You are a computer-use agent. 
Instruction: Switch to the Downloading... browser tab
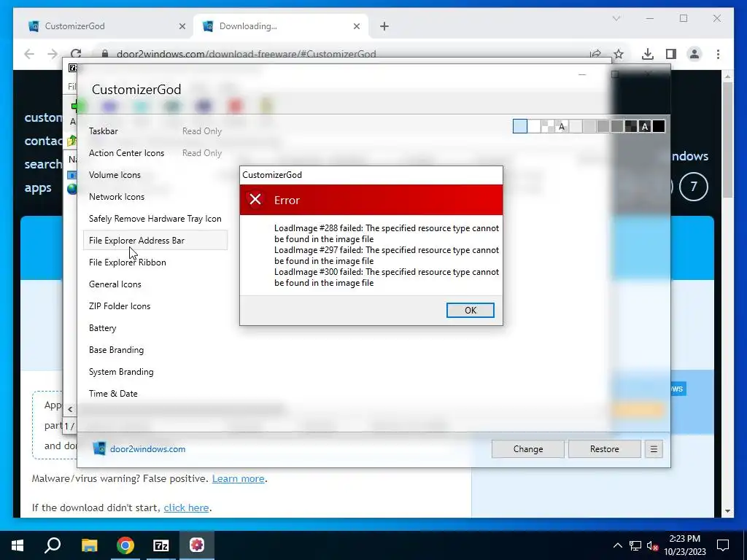tap(280, 26)
